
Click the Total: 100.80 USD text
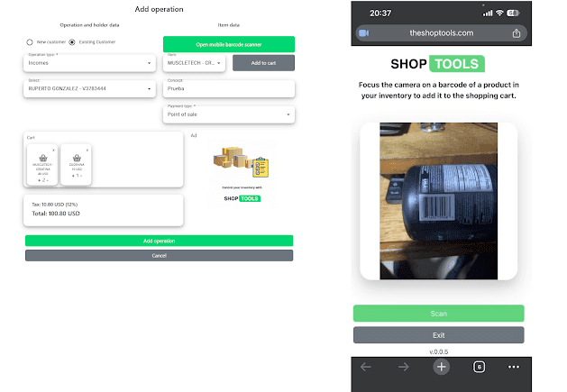(x=56, y=214)
